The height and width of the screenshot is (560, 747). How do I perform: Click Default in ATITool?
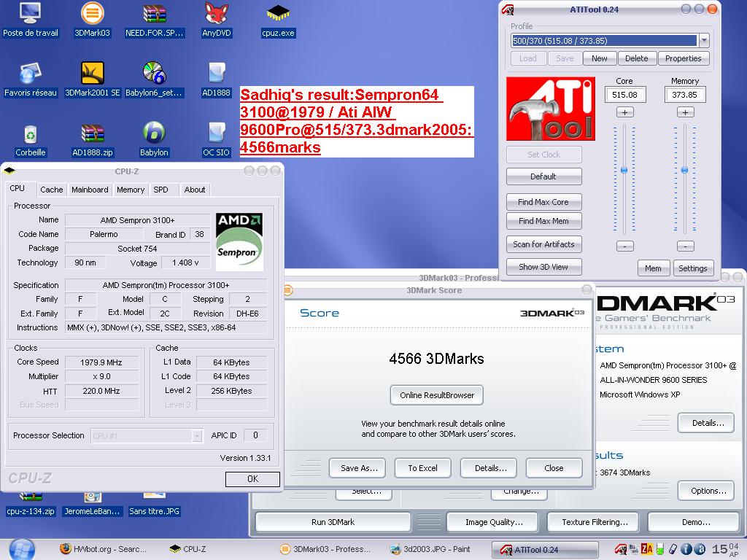tap(543, 176)
